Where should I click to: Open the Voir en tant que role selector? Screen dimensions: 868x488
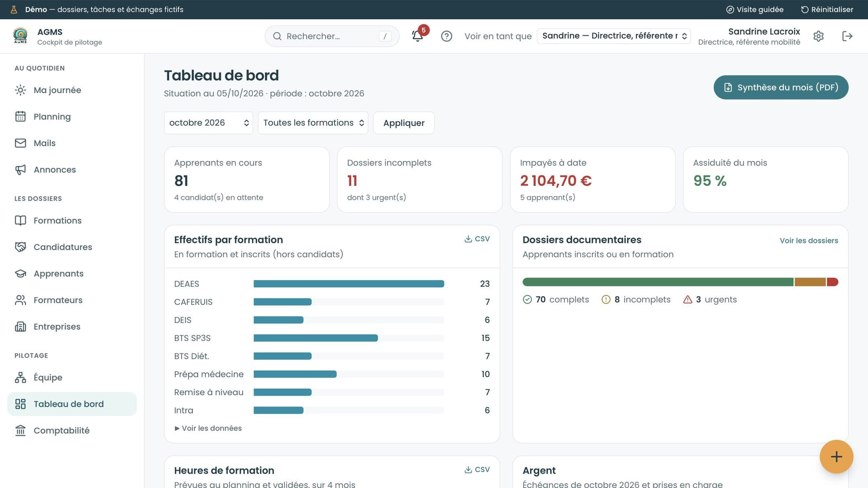pos(614,36)
